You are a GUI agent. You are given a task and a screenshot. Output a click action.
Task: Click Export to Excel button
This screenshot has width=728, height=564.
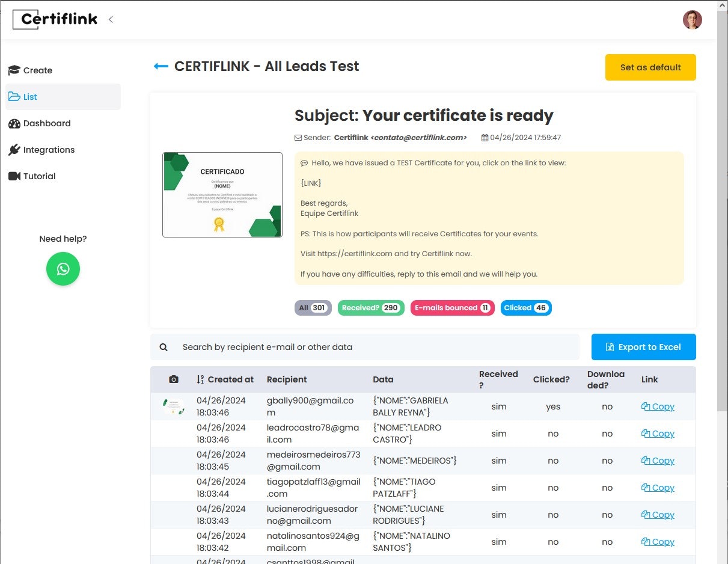[644, 347]
